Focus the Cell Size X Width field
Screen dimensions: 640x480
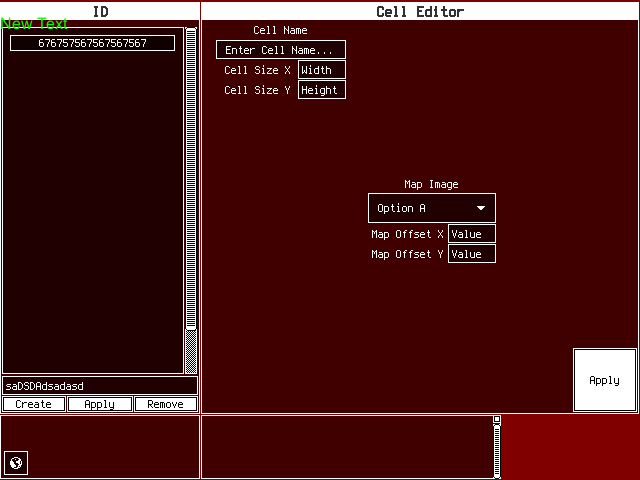point(322,70)
